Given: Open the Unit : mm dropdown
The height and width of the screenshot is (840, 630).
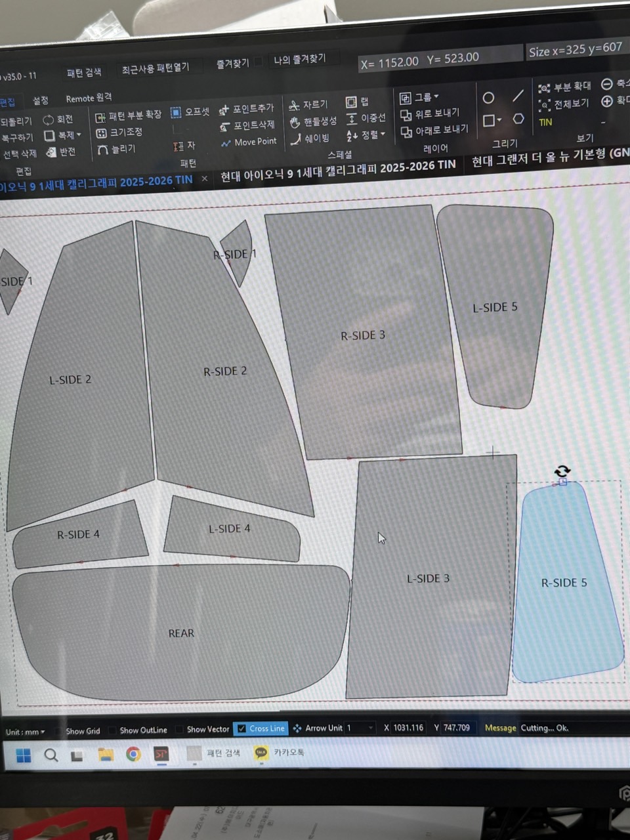Looking at the screenshot, I should click(x=25, y=732).
